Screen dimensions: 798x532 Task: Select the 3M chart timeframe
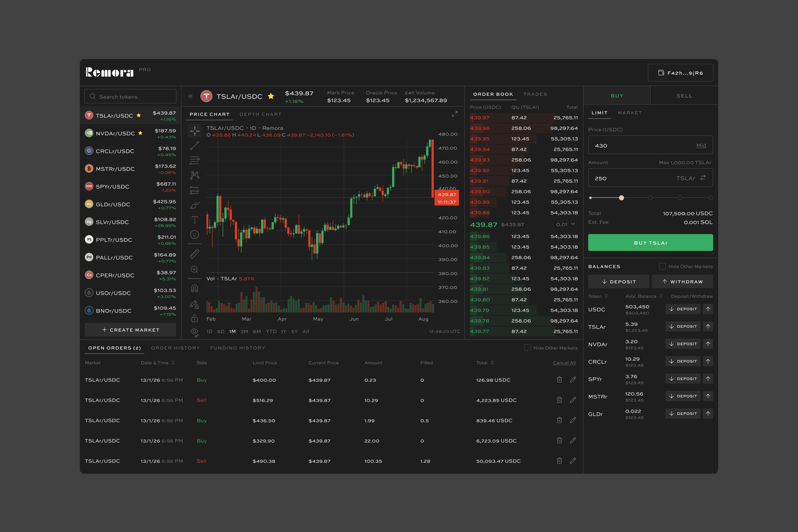click(244, 331)
